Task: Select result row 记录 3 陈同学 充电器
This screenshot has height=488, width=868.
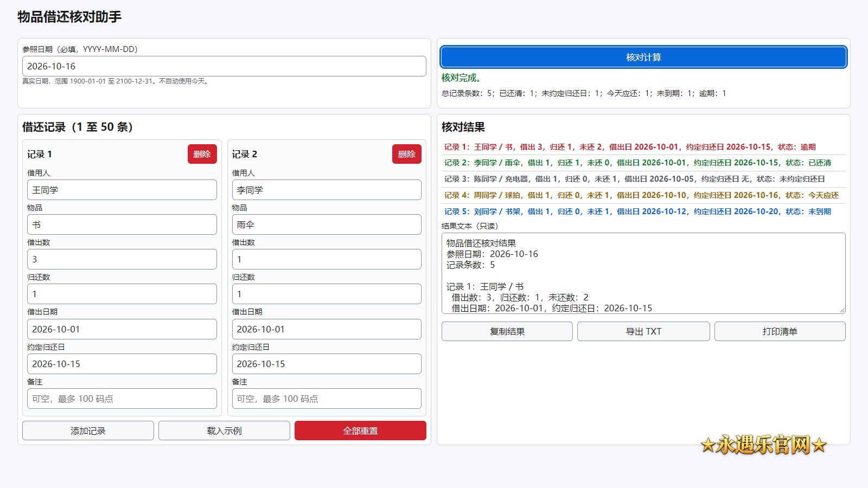Action: (643, 179)
